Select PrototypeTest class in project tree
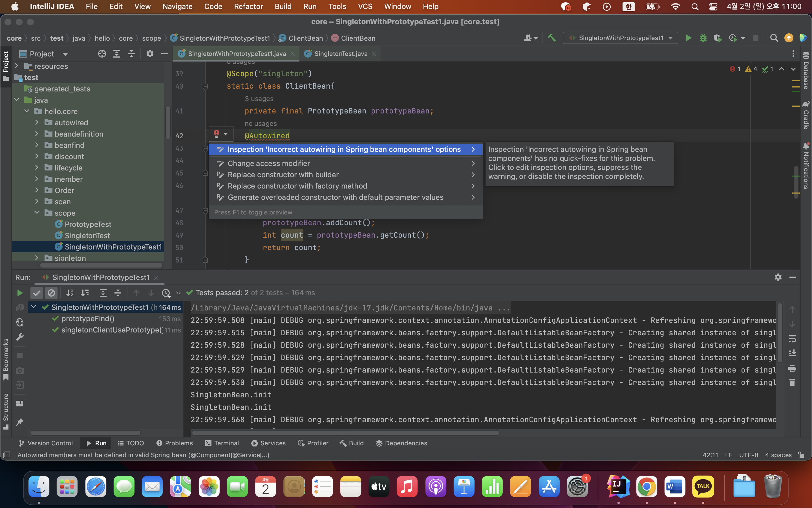 click(x=88, y=224)
